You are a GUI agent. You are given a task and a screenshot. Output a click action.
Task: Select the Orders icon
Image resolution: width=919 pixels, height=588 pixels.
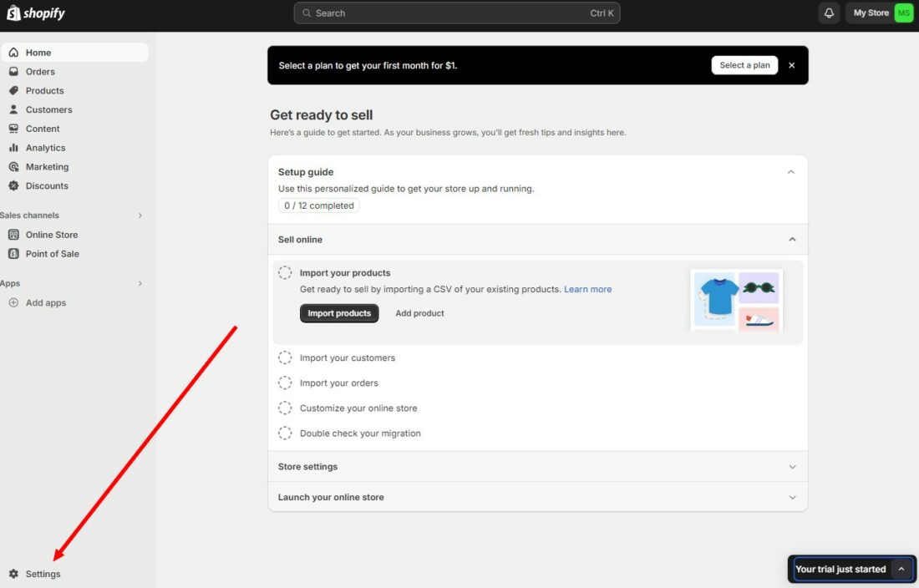tap(14, 71)
